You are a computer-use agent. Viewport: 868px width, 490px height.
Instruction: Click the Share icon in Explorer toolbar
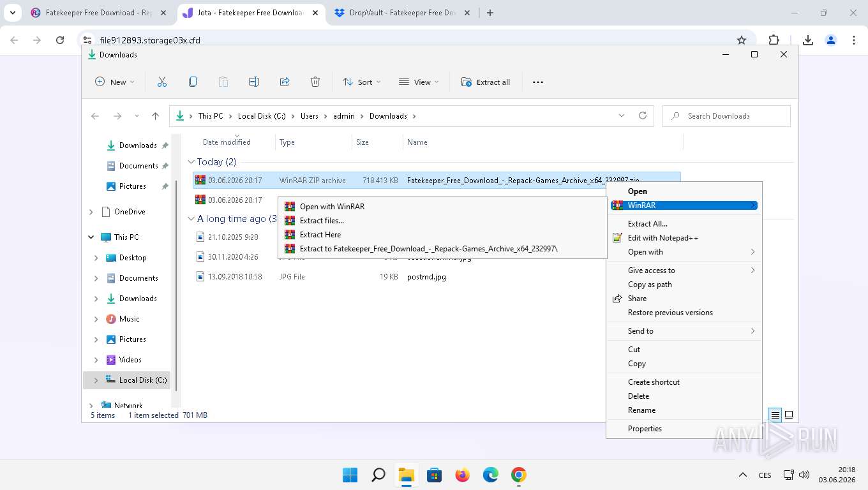coord(285,82)
